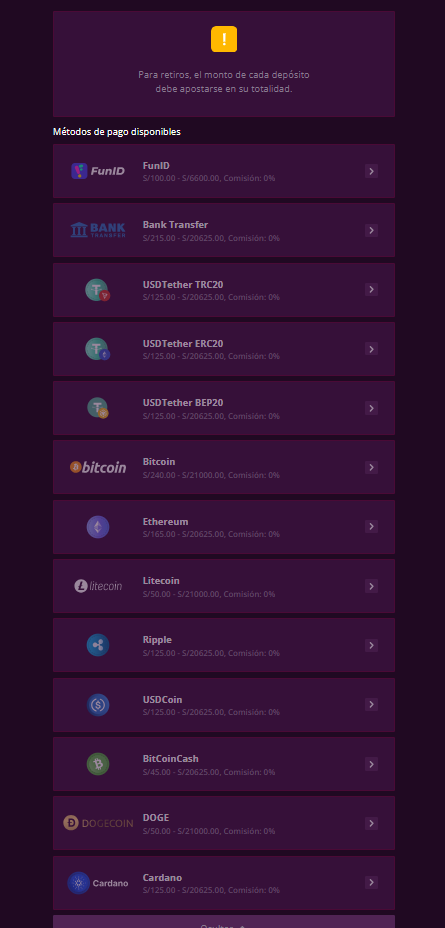Click the Dogecoin logo
Image resolution: width=445 pixels, height=928 pixels.
pyautogui.click(x=98, y=823)
